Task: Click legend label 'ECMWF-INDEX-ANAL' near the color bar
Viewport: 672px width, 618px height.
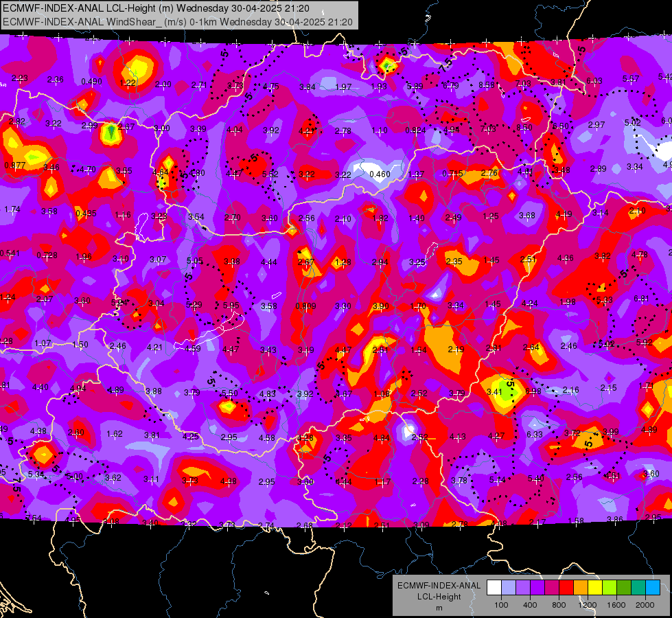Action: tap(439, 586)
